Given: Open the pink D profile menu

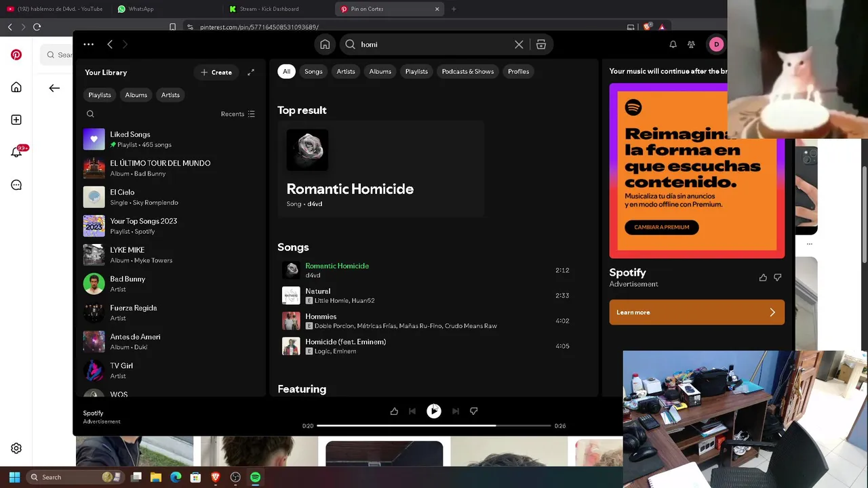Looking at the screenshot, I should point(716,44).
